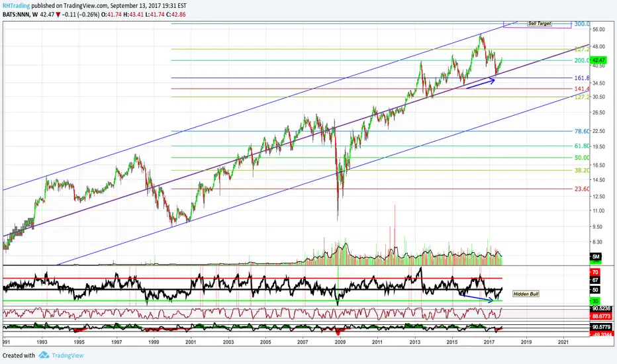Click the 90.5236 indicator value tag
Screen dimensions: 617x364
(x=601, y=309)
